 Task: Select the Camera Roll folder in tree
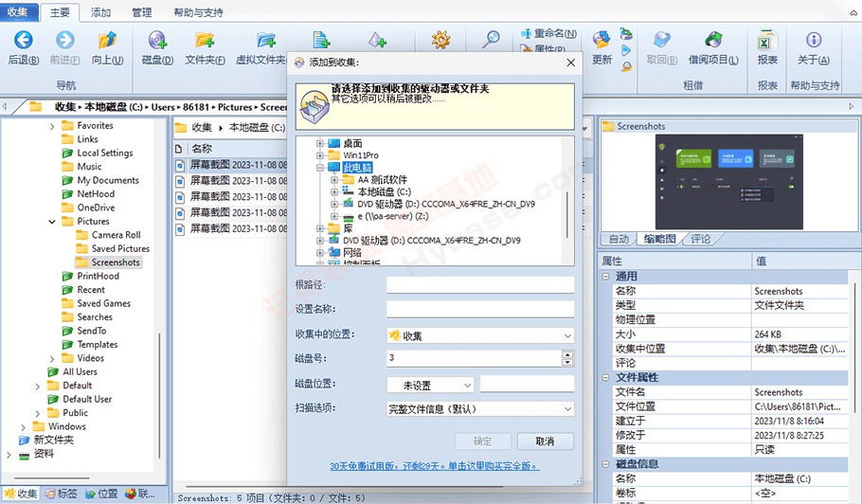(116, 235)
